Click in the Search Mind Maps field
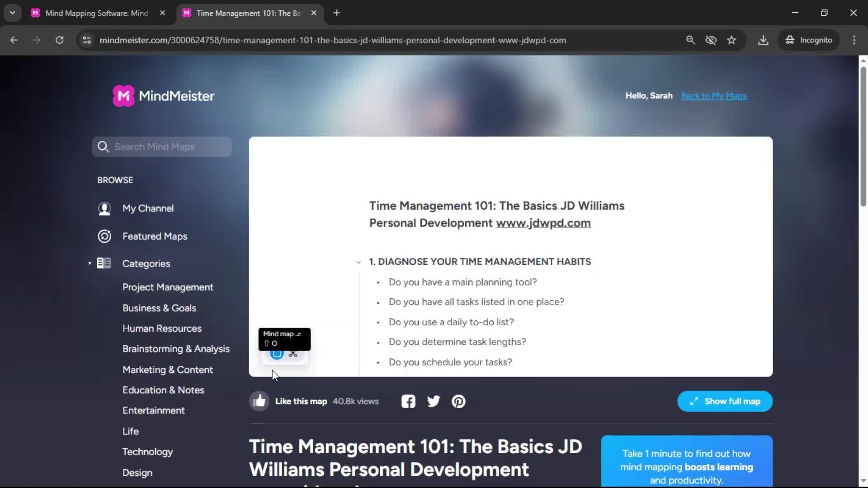 click(162, 147)
